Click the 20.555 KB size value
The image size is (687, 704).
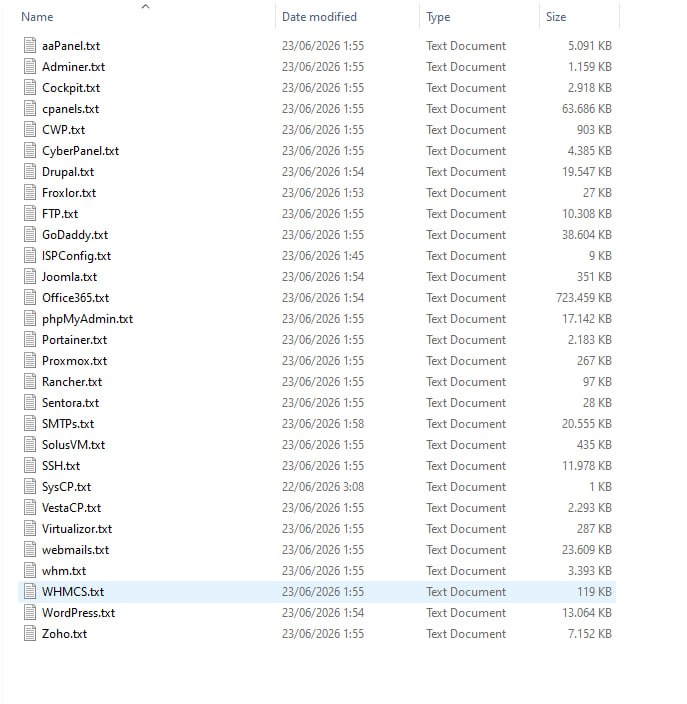point(587,423)
